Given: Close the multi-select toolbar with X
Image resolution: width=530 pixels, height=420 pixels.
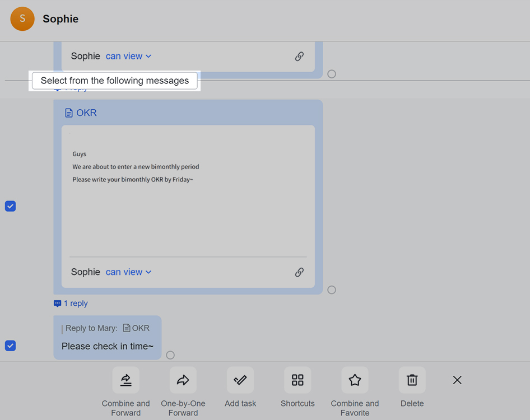Looking at the screenshot, I should (457, 380).
